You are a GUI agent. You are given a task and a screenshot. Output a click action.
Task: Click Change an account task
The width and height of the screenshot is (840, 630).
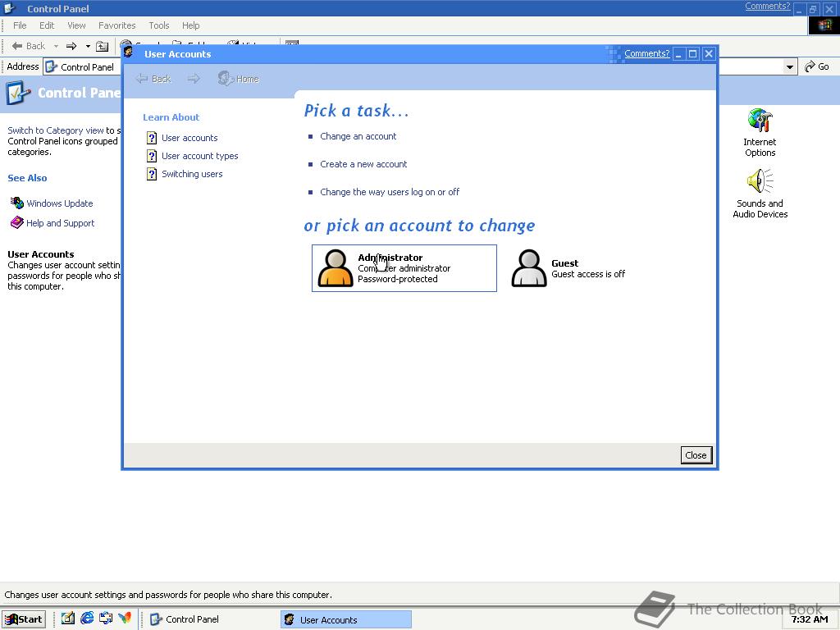point(358,136)
